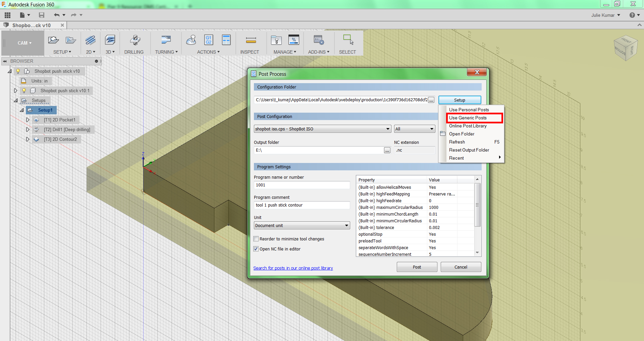This screenshot has width=644, height=341.
Task: Open the online post library search link
Action: pyautogui.click(x=293, y=268)
